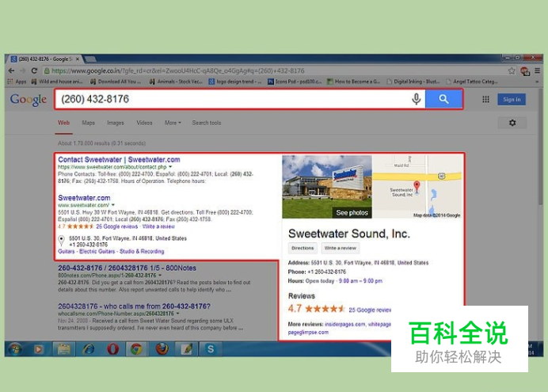548x392 pixels.
Task: Expand the arrow beside whocallsme.com URL
Action: point(177,314)
